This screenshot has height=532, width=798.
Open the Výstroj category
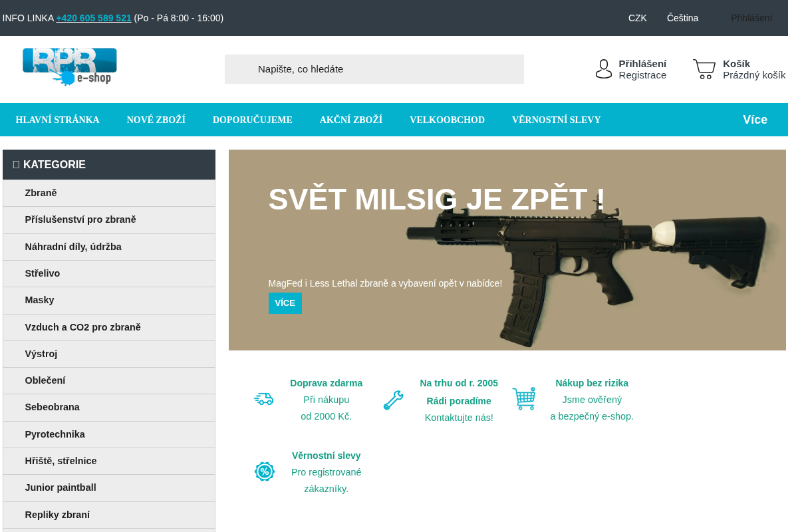[x=109, y=354]
